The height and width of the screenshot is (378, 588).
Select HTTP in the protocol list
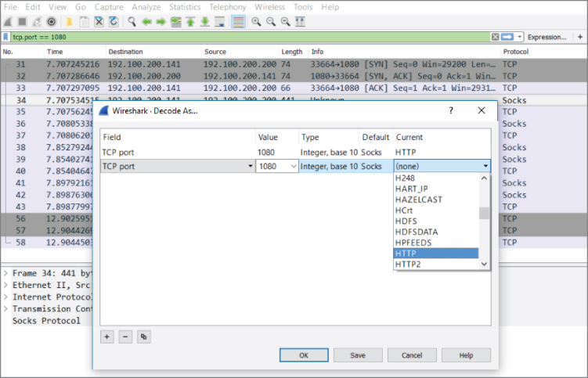[x=436, y=254]
